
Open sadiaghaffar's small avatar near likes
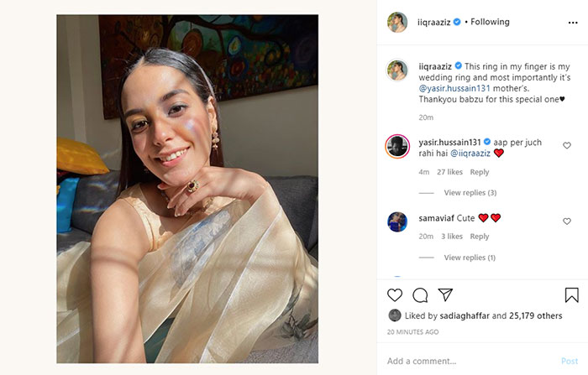click(x=395, y=315)
